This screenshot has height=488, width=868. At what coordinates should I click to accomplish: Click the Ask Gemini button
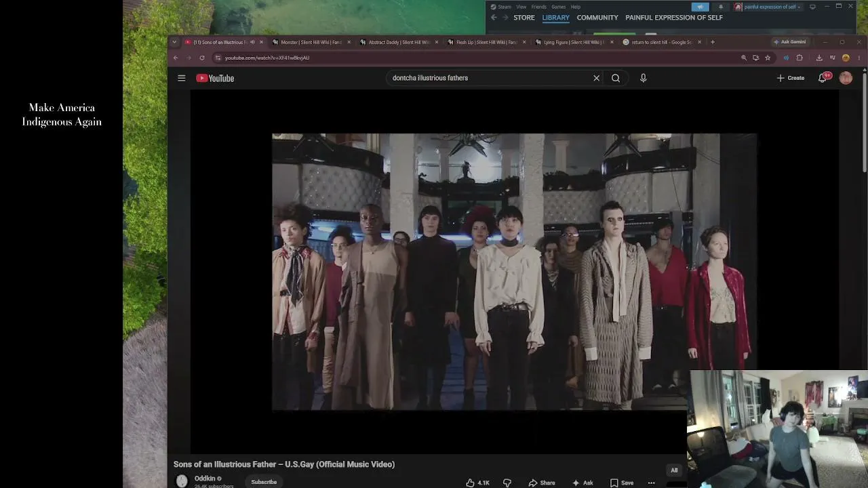(790, 42)
